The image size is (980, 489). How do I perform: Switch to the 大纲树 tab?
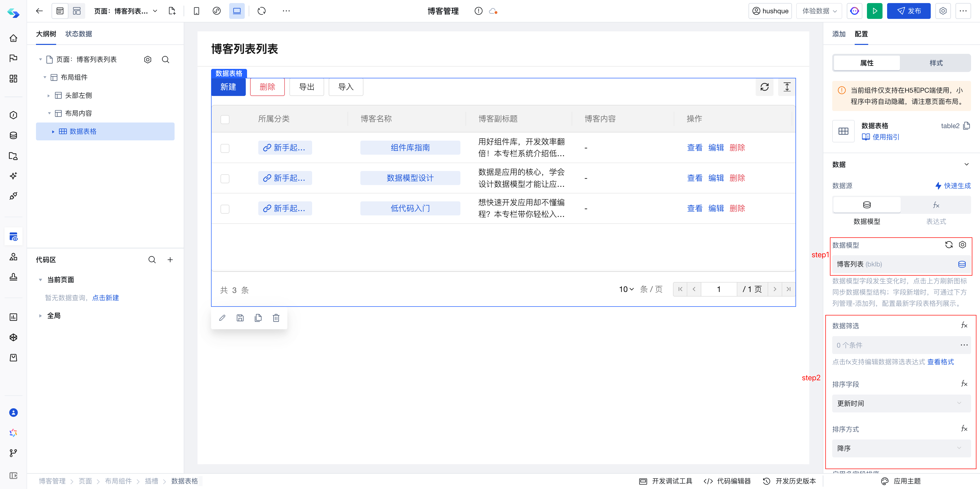46,34
